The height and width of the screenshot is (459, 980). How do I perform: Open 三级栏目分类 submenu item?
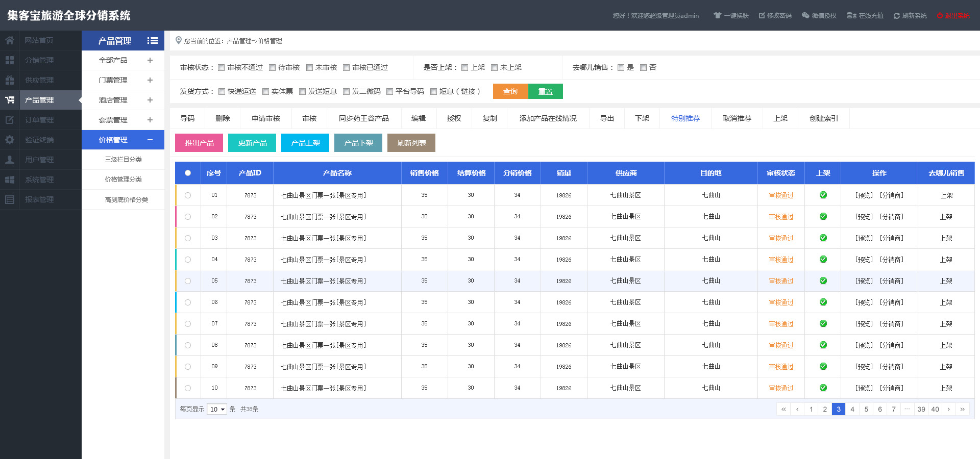pos(123,160)
